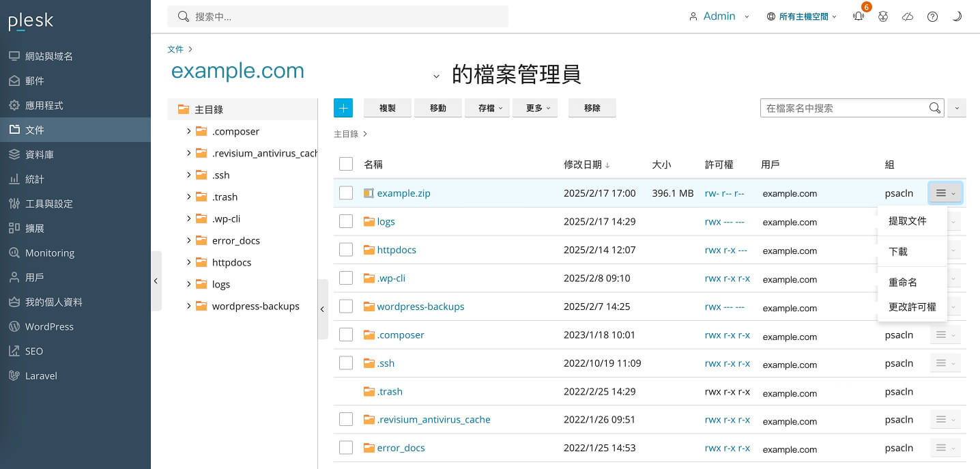The image size is (980, 469).
Task: Click the search magnifier in file search
Action: (934, 108)
